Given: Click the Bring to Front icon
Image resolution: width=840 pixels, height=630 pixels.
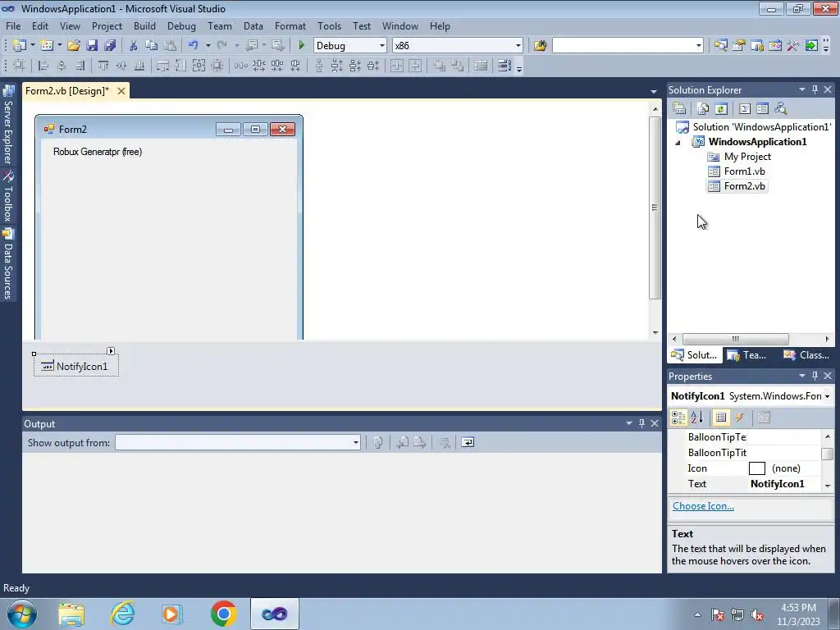Looking at the screenshot, I should pos(440,66).
